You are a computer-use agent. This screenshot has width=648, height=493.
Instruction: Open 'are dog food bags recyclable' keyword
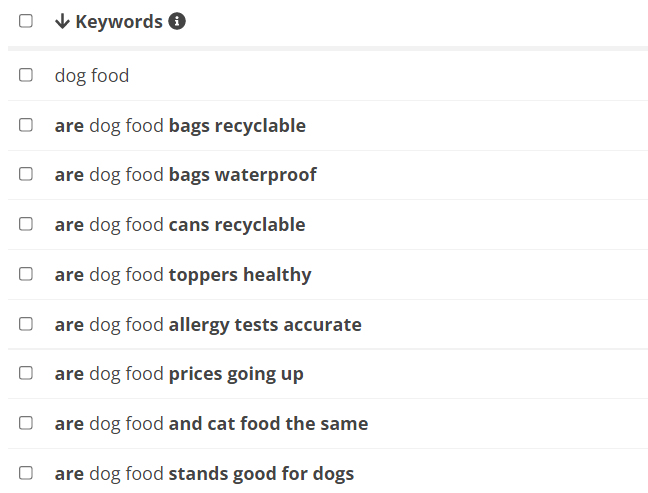(x=180, y=126)
